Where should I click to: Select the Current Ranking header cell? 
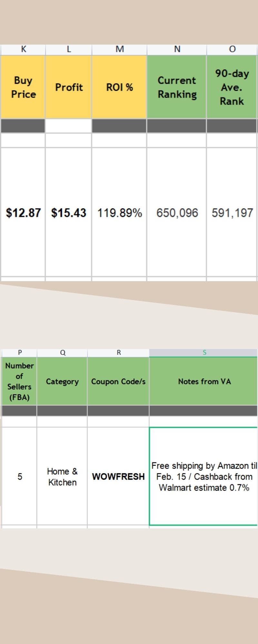coord(177,87)
